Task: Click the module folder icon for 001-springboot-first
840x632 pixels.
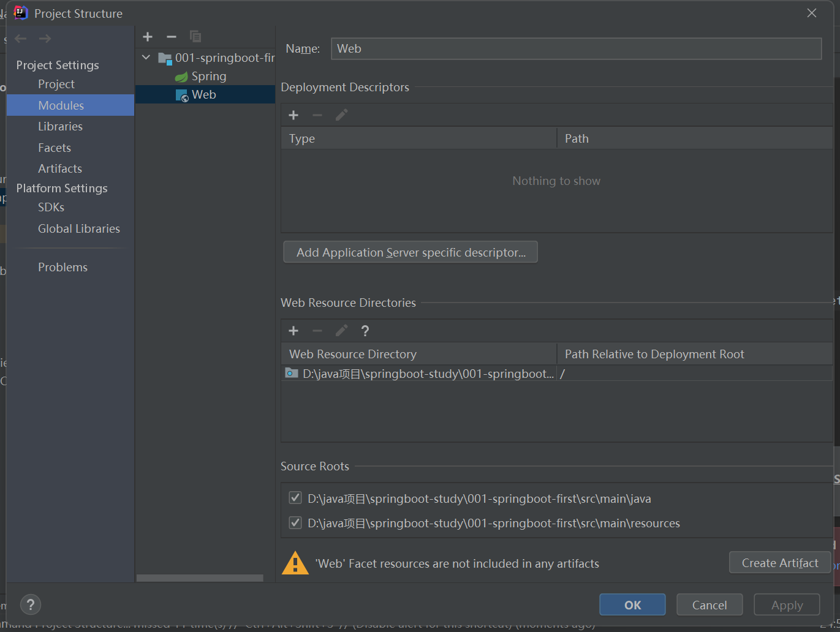Action: (165, 58)
